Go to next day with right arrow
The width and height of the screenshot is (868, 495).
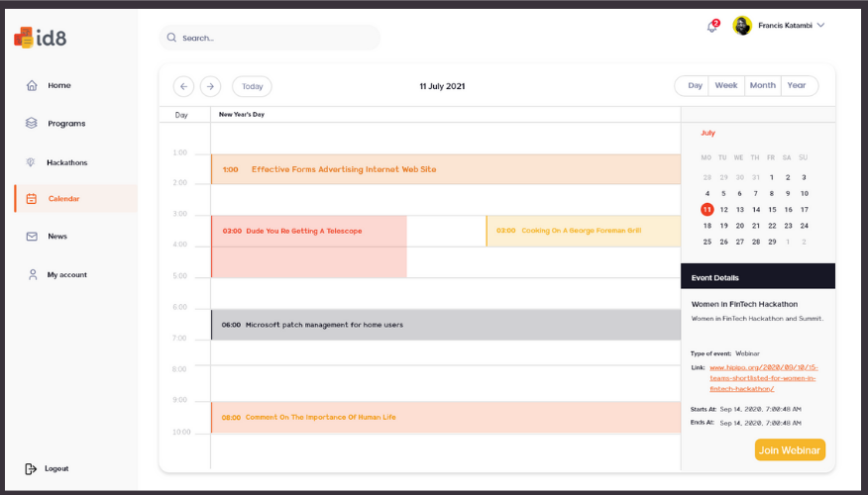[210, 86]
